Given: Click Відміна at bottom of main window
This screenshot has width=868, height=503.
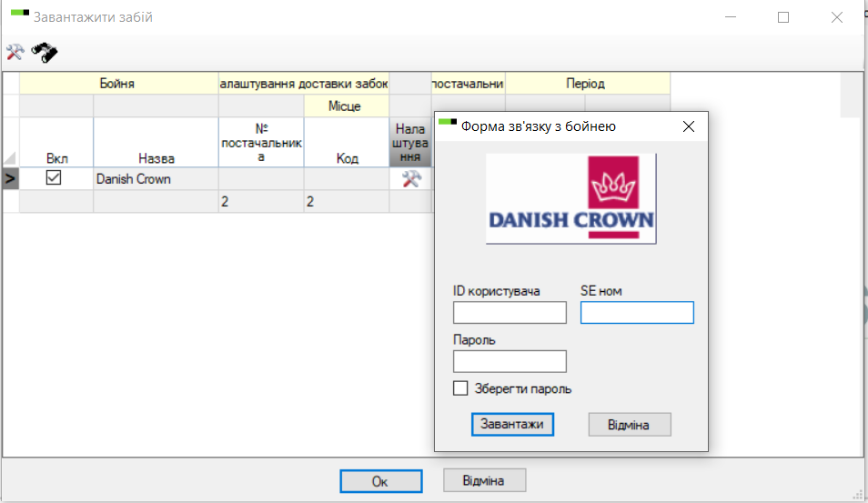Looking at the screenshot, I should (x=484, y=480).
